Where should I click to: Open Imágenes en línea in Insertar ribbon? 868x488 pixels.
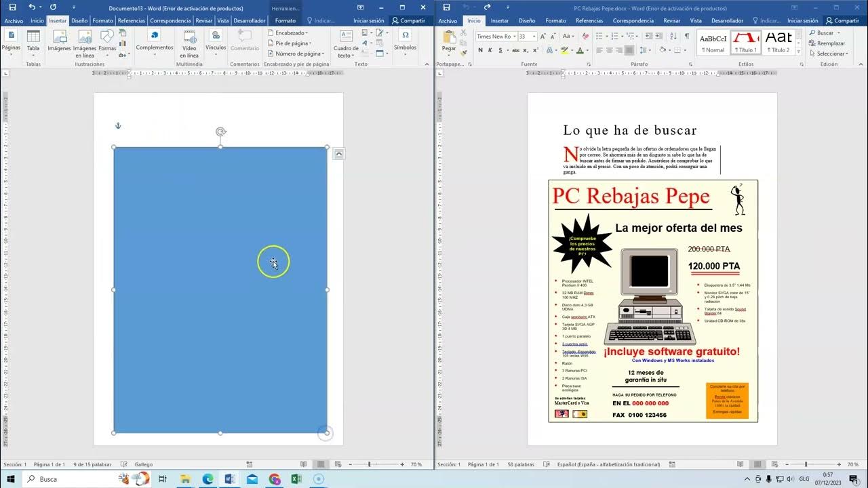click(85, 44)
